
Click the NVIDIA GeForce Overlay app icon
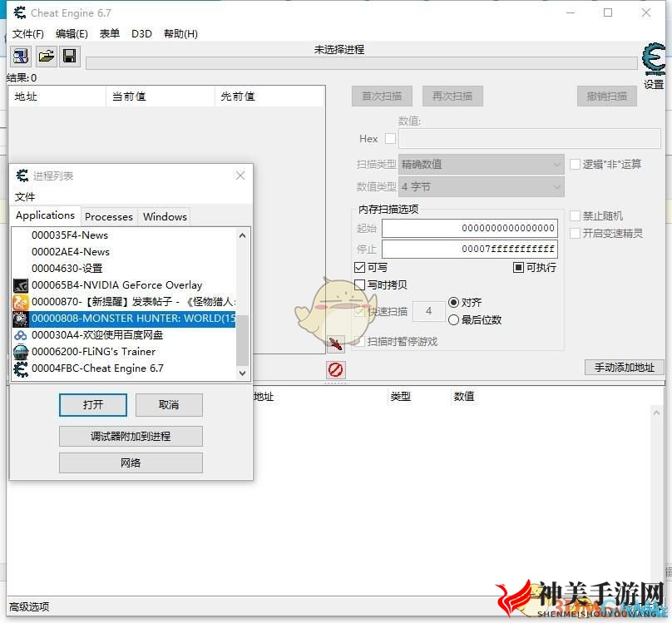coord(21,285)
